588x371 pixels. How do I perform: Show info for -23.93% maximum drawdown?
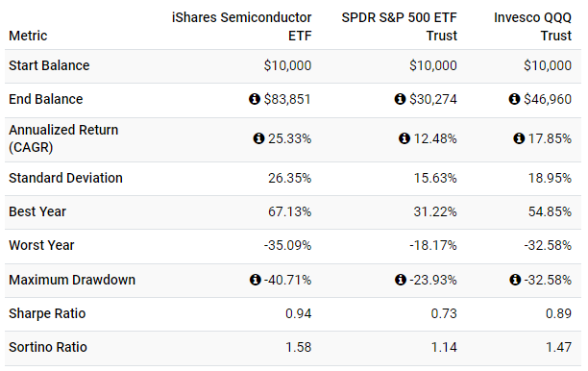(401, 280)
